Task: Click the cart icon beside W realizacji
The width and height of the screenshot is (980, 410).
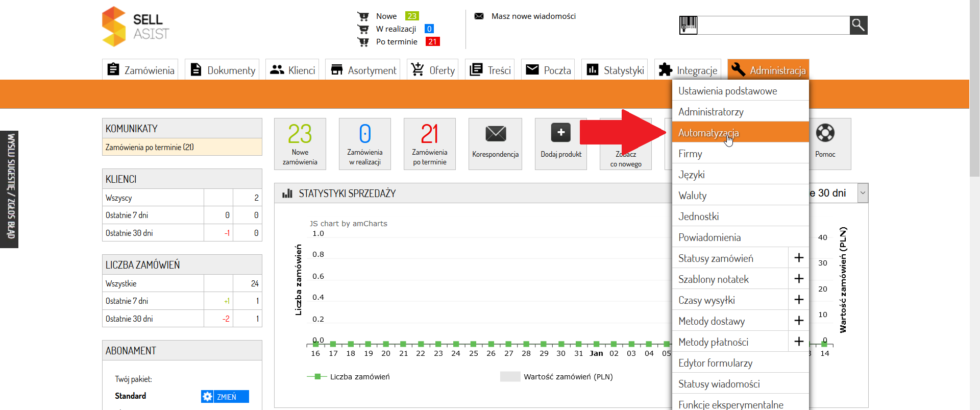Action: [x=363, y=29]
